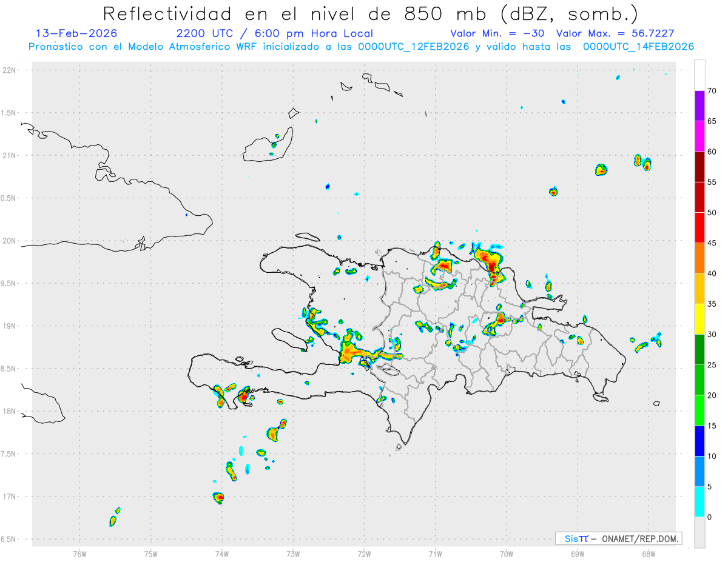Image resolution: width=728 pixels, height=562 pixels.
Task: Click the 'Valor Min. = -30' text
Action: (497, 33)
